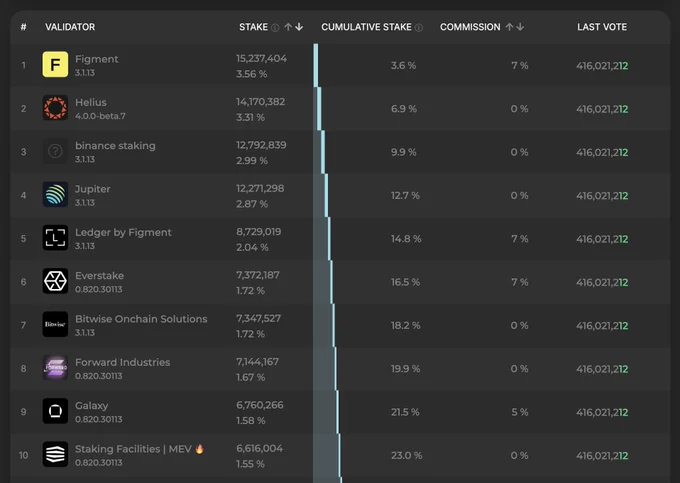Click the Cumulative Stake info icon
The height and width of the screenshot is (483, 680).
[418, 28]
